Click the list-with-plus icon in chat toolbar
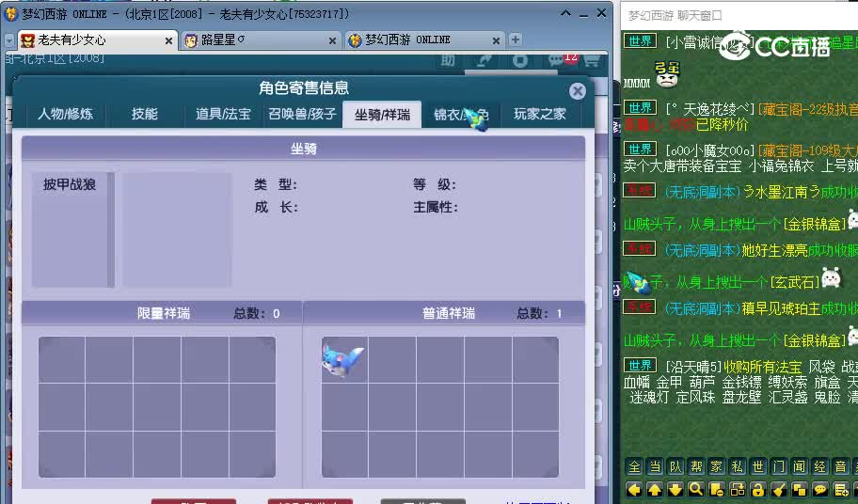 click(x=841, y=490)
